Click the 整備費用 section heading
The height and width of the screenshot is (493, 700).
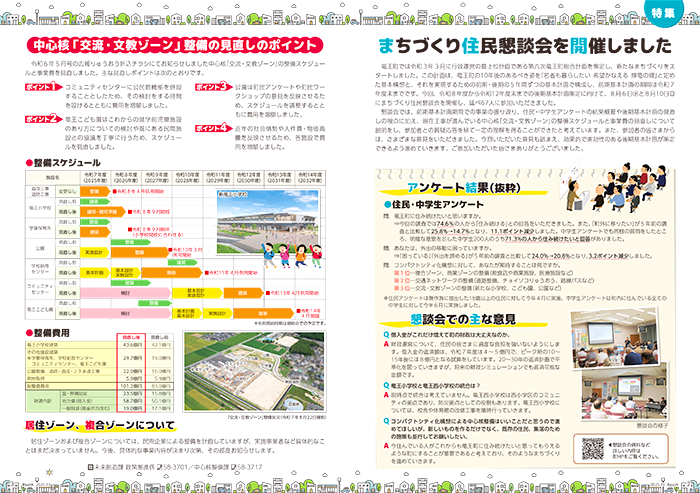coord(47,333)
